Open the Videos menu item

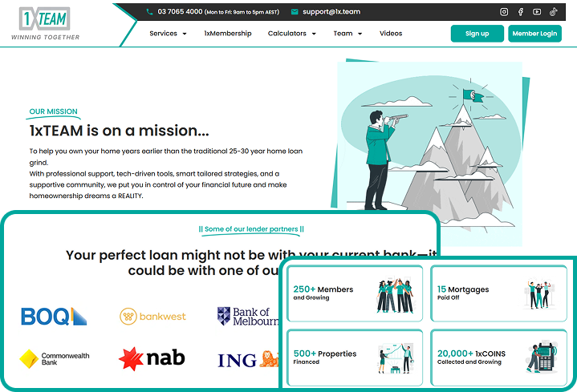click(391, 34)
